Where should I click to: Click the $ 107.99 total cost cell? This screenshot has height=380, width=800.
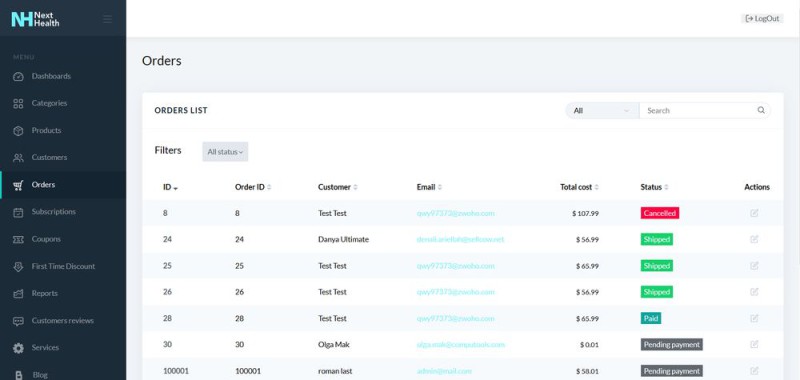(585, 213)
